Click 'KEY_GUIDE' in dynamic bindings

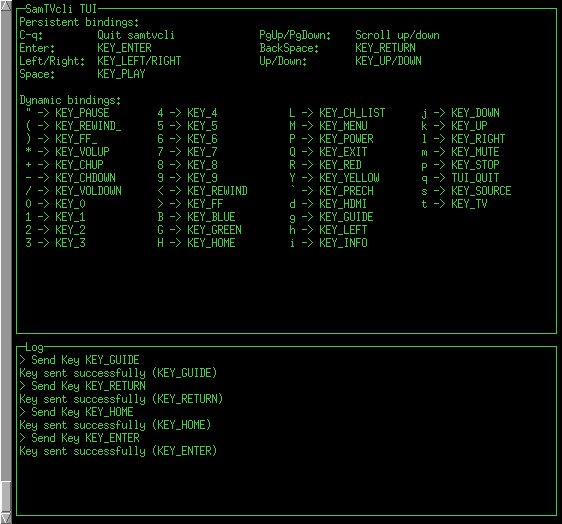(x=346, y=217)
